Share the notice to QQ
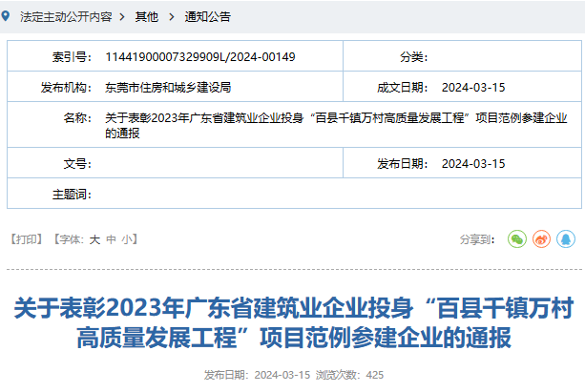This screenshot has height=392, width=585. pos(566,239)
